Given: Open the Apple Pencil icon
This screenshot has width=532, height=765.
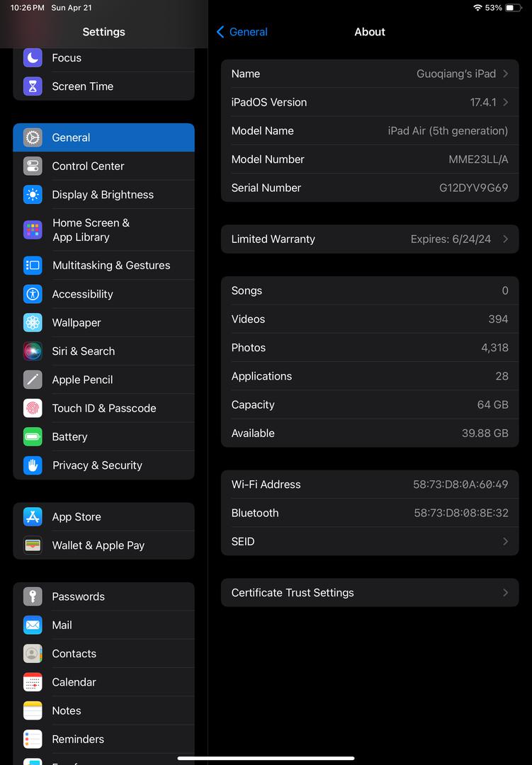Looking at the screenshot, I should coord(33,380).
